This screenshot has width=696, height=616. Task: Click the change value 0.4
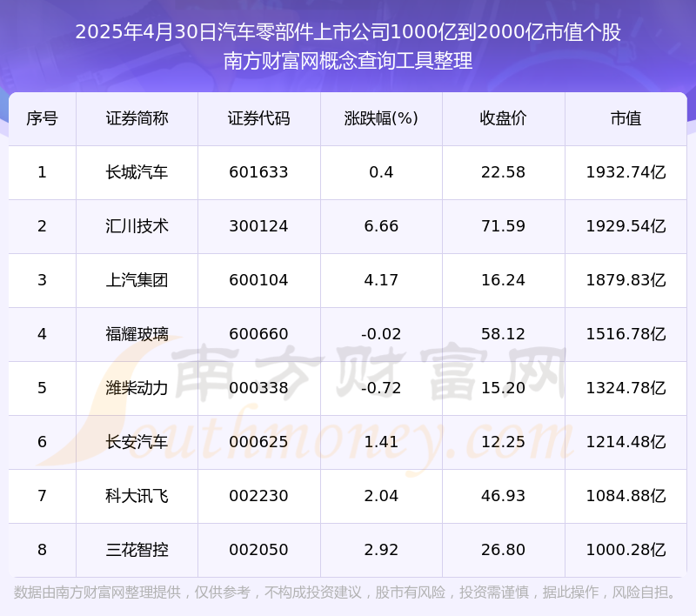[x=381, y=172]
